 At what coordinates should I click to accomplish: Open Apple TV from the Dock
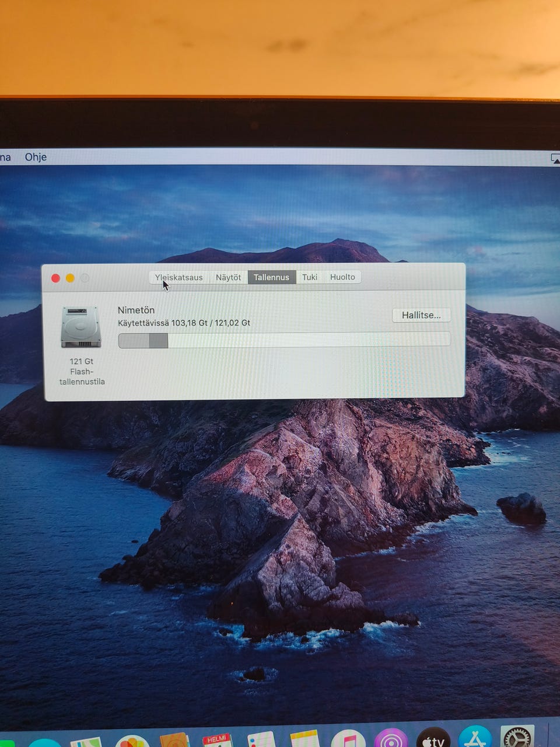[x=433, y=737]
